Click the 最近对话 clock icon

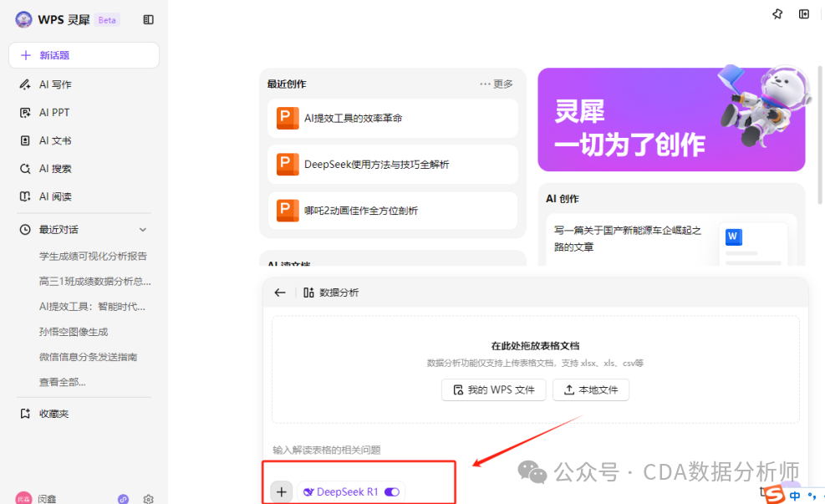[25, 229]
